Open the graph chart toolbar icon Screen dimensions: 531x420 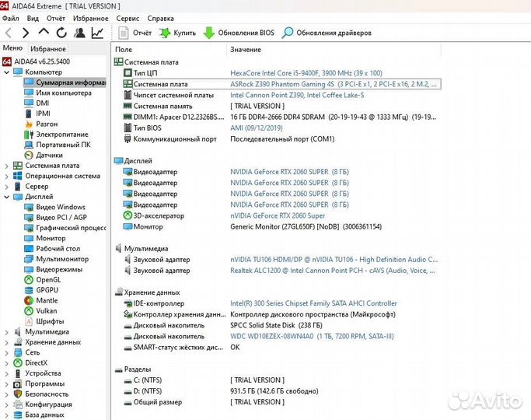point(97,33)
